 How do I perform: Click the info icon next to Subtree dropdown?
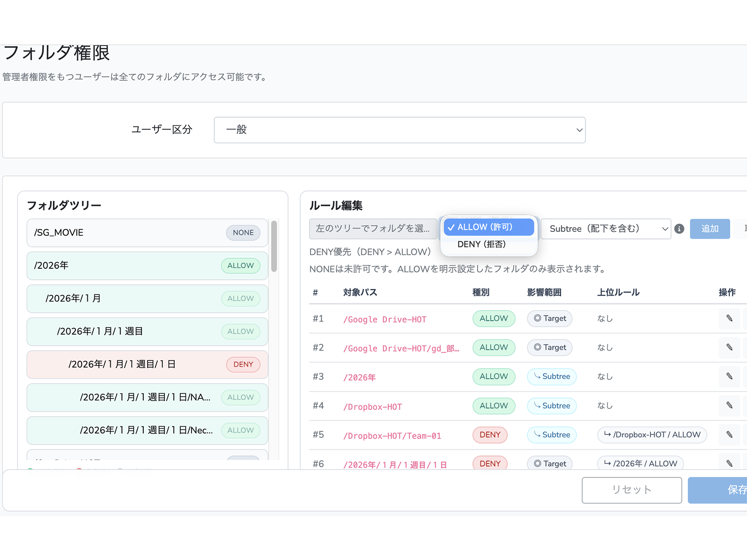679,229
